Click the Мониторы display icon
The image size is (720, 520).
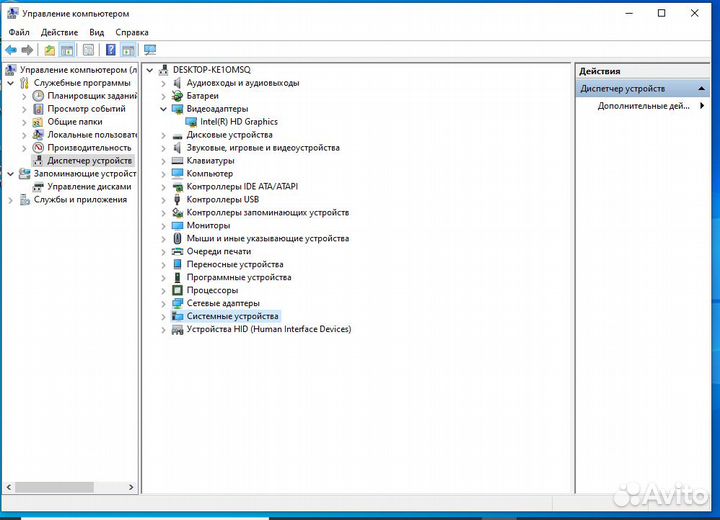177,226
